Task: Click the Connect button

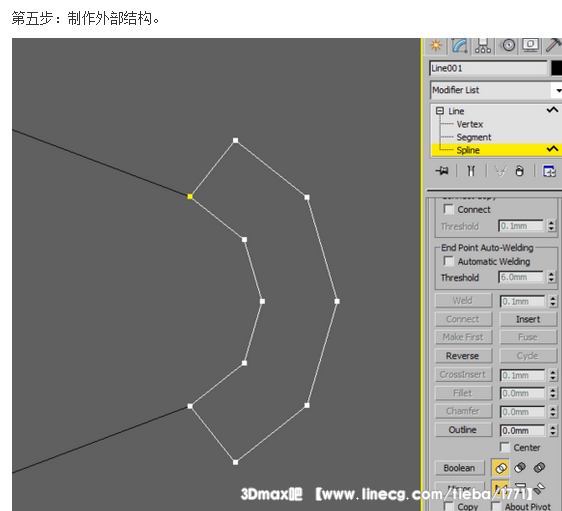Action: (463, 319)
